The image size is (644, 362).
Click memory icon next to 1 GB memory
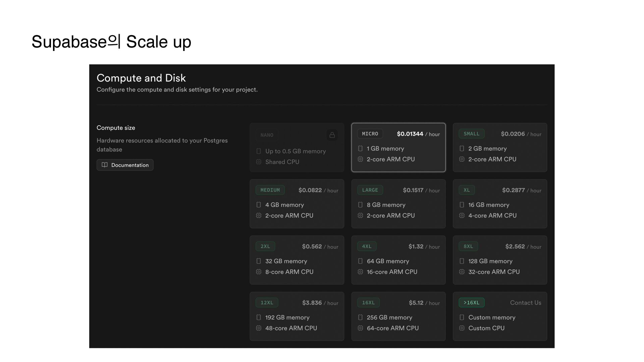point(360,148)
